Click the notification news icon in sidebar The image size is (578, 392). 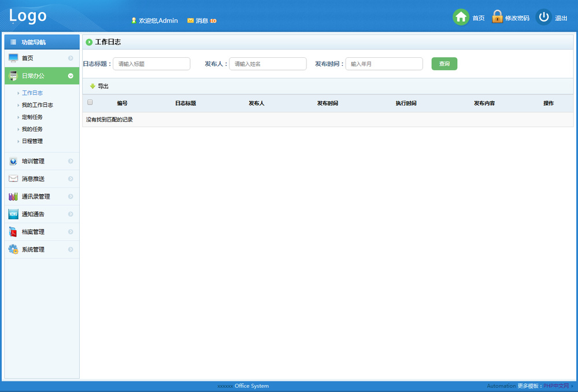point(13,215)
